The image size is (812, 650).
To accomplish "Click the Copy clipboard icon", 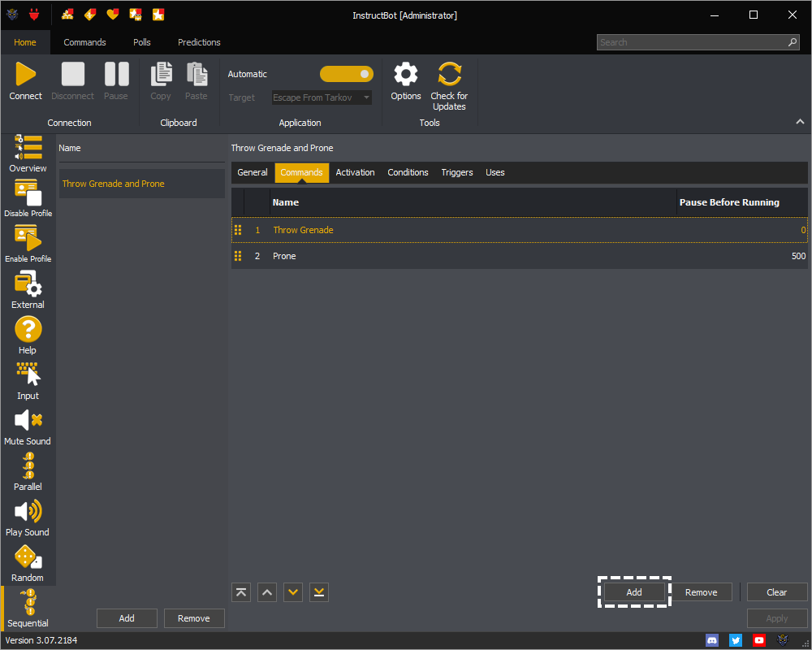I will pyautogui.click(x=161, y=74).
